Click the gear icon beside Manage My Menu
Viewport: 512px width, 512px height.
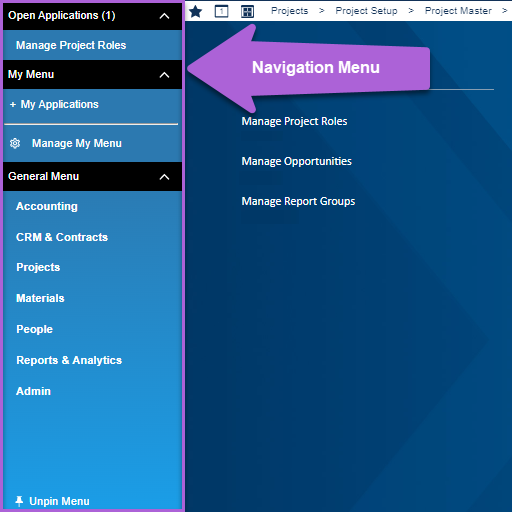tap(15, 143)
